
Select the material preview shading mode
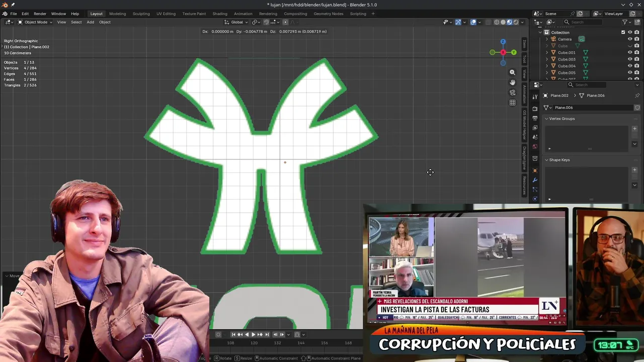pyautogui.click(x=509, y=22)
